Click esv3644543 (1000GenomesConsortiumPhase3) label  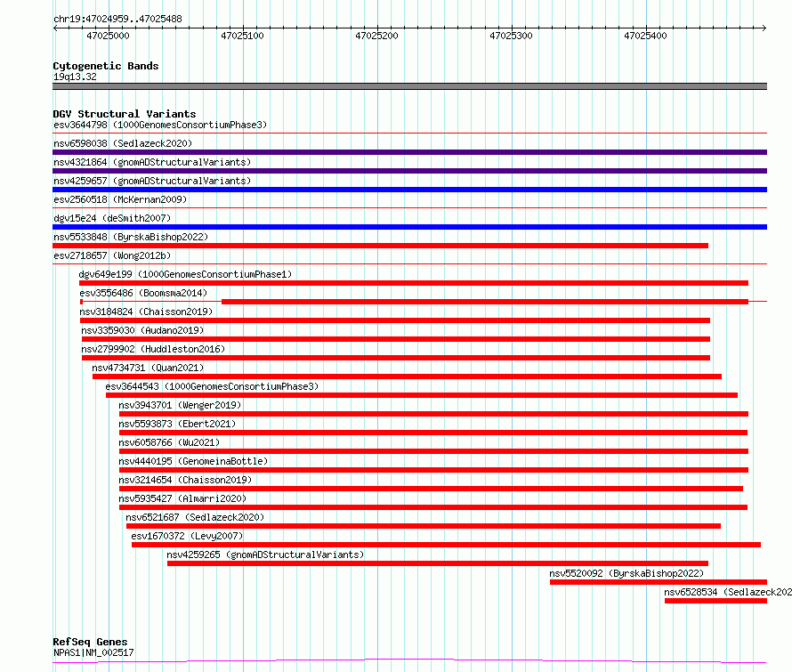(x=212, y=386)
